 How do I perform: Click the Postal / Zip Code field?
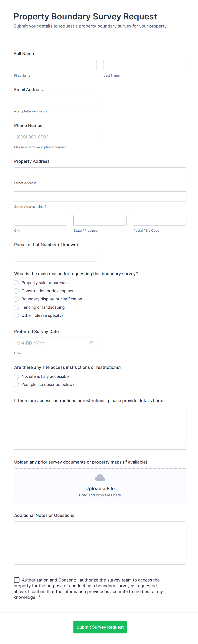[159, 220]
